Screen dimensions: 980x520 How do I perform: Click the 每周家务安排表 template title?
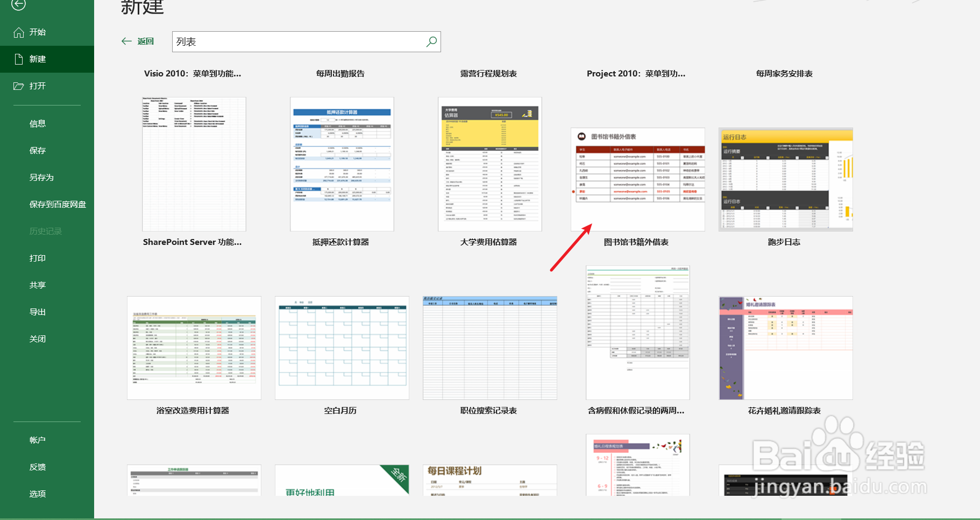click(784, 74)
